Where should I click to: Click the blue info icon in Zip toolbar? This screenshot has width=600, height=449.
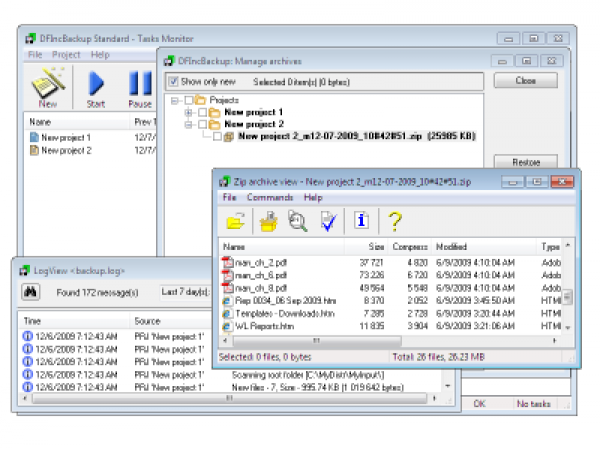(362, 221)
